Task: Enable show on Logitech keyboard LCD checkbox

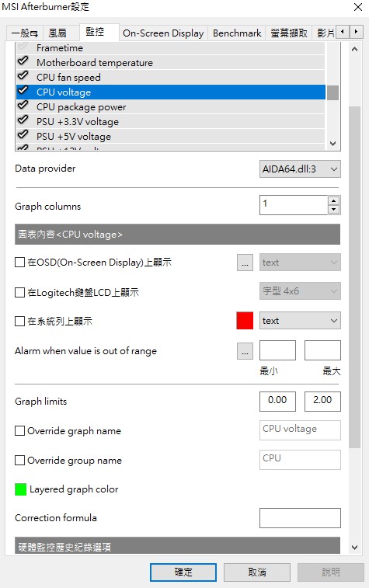Action: tap(19, 292)
